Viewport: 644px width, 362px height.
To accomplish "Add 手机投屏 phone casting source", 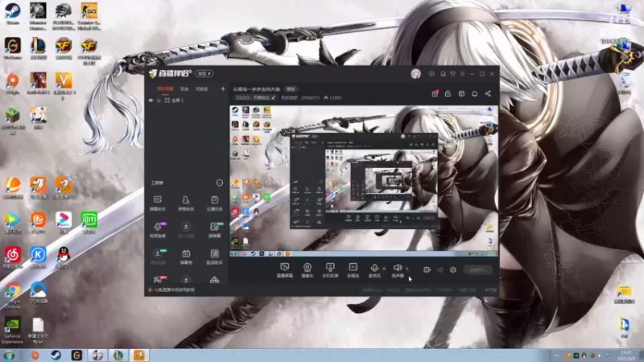I will pyautogui.click(x=330, y=270).
